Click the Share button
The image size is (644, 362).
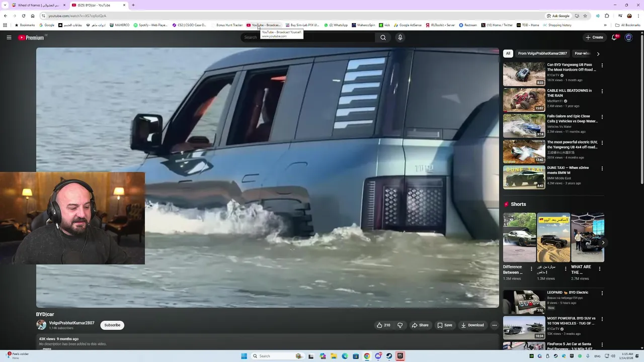(420, 325)
